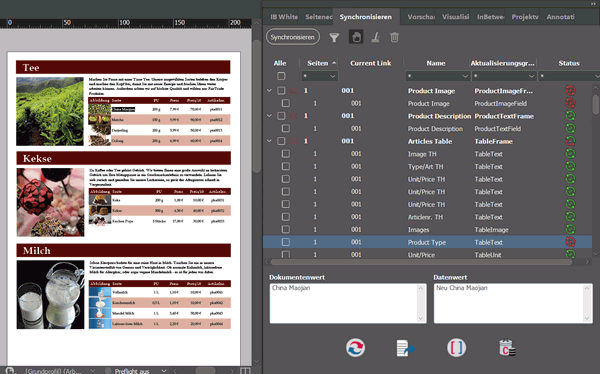Click status icon of Product Description group row
The width and height of the screenshot is (600, 374).
click(x=570, y=116)
